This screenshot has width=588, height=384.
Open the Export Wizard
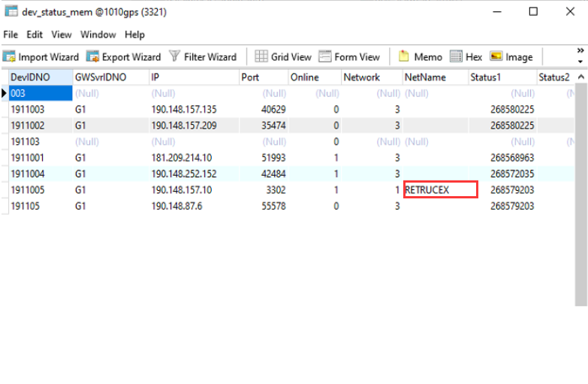tap(124, 57)
